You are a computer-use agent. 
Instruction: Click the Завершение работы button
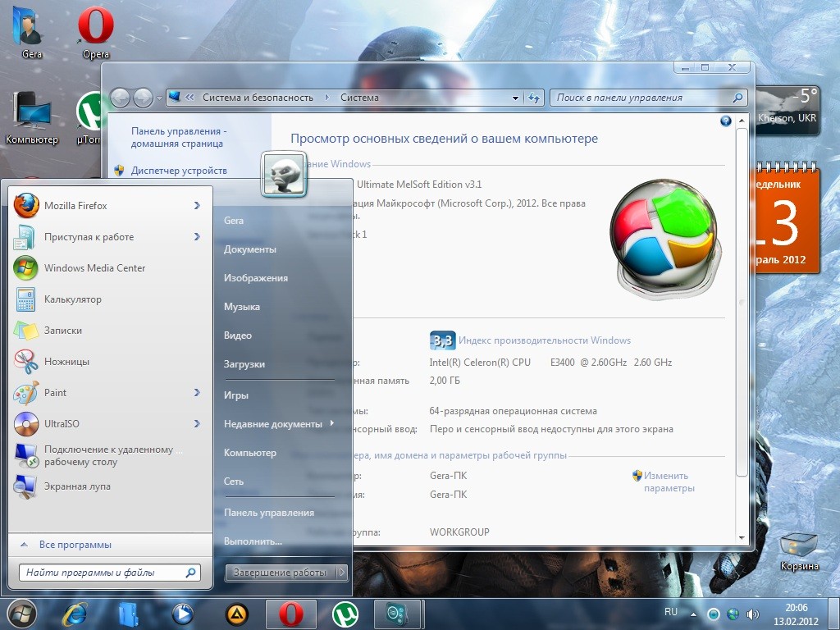[281, 573]
